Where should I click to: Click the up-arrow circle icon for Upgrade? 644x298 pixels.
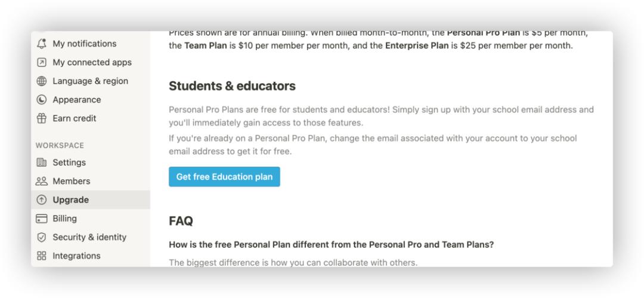coord(42,199)
